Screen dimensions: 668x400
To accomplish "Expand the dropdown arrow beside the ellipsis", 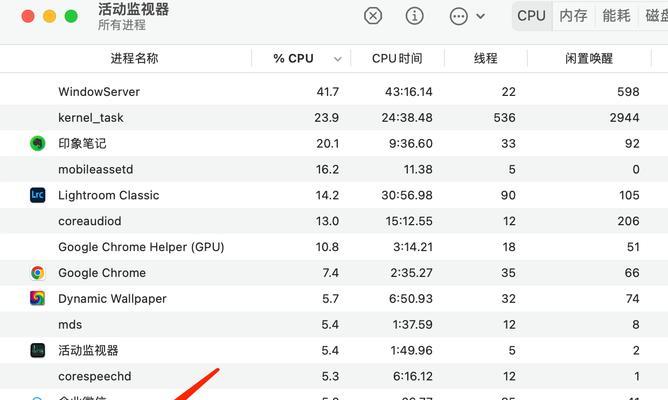I will tap(480, 16).
